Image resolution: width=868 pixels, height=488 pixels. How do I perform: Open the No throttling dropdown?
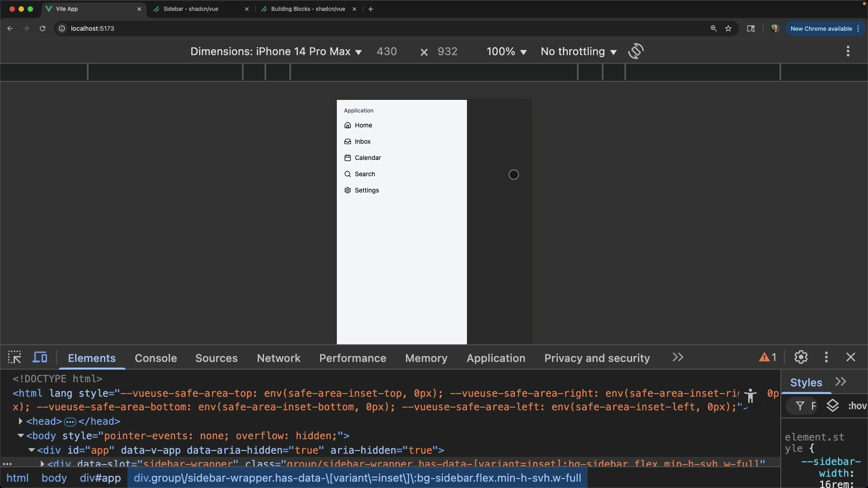(x=579, y=52)
